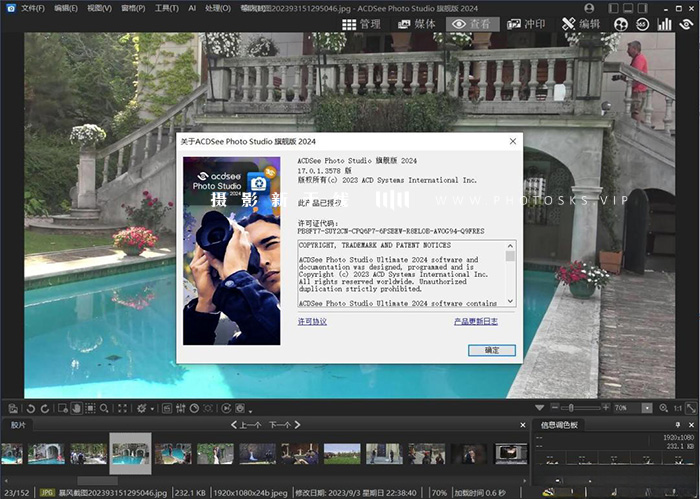Open the 工具(T) menu

[x=167, y=8]
